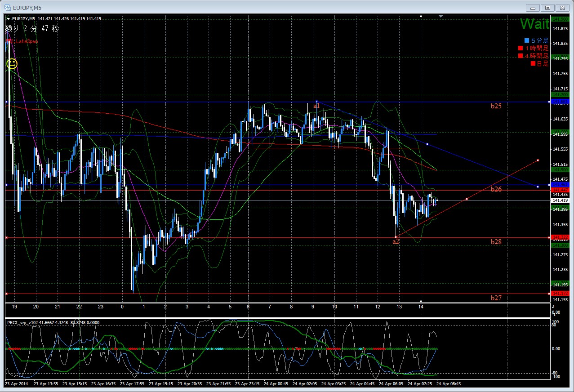Click the yellow smiley face icon on the chart
This screenshot has width=574, height=392.
click(12, 64)
